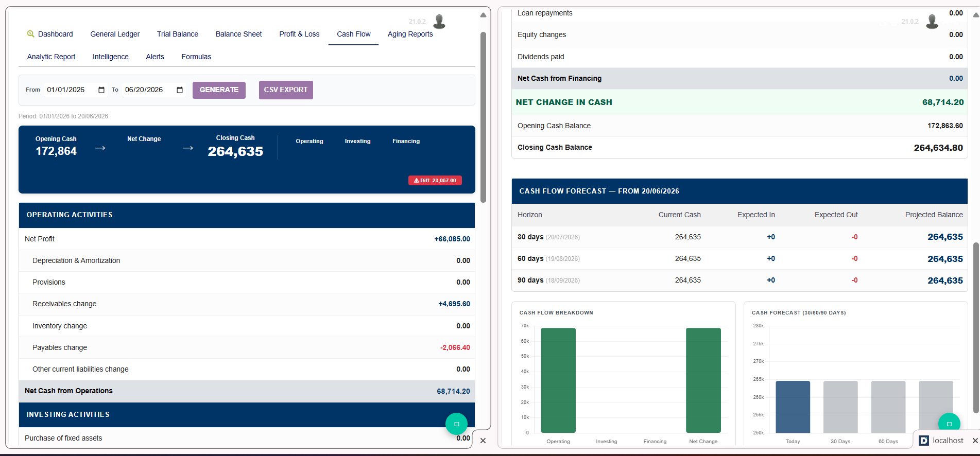This screenshot has width=980, height=456.
Task: Open the To date calendar picker icon
Action: click(x=180, y=90)
